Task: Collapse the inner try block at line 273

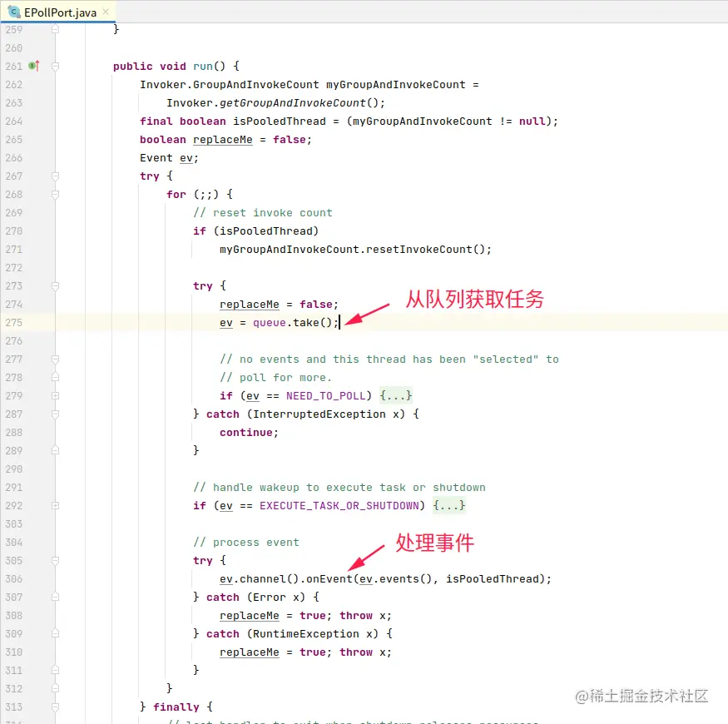Action: tap(55, 286)
